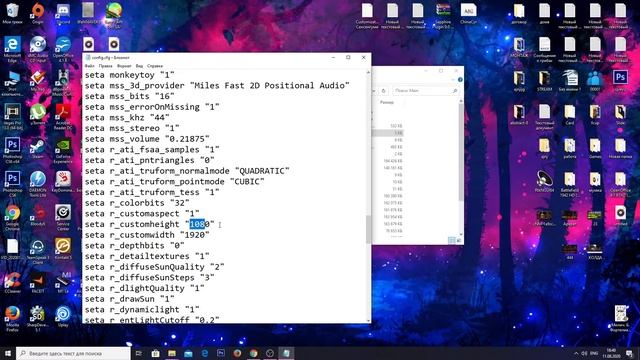This screenshot has width=640, height=360.
Task: Open the uTorrent desktop icon
Action: 38,115
